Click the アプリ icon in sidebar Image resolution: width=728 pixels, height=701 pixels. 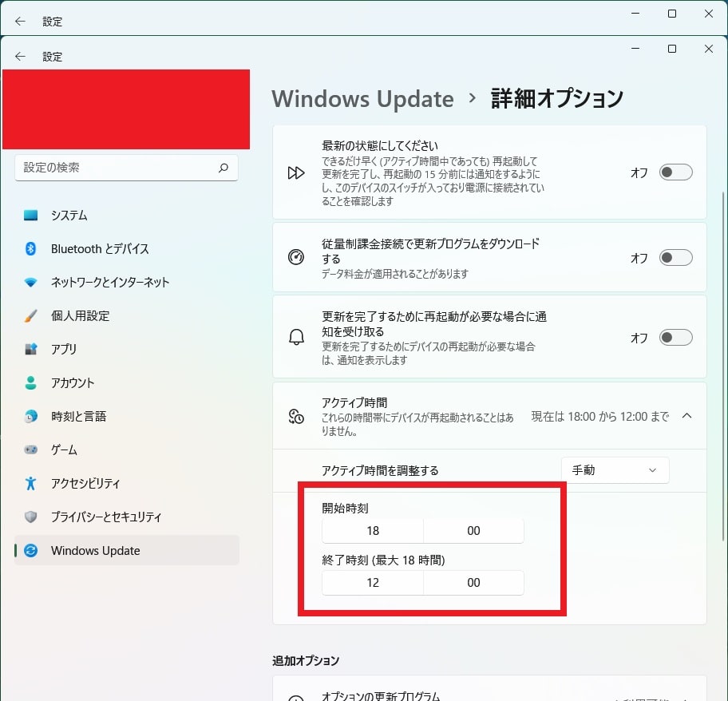[30, 349]
